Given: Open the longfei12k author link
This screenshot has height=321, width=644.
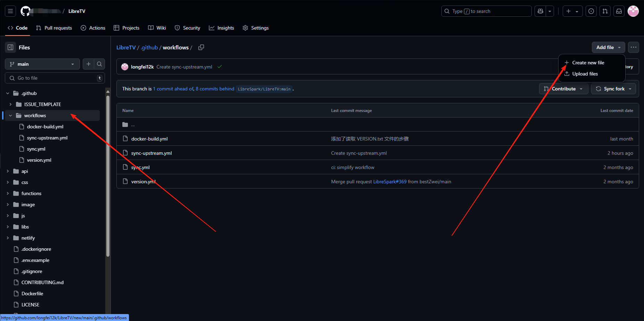Looking at the screenshot, I should (x=142, y=67).
